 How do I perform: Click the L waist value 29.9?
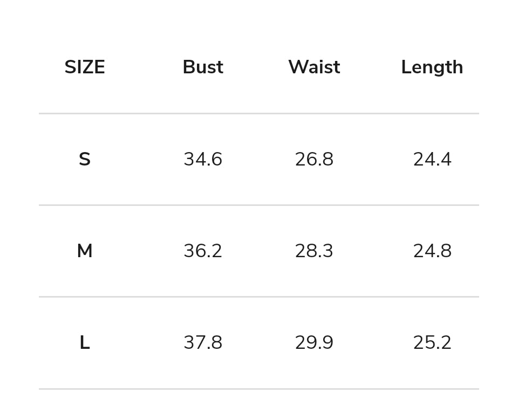(314, 343)
